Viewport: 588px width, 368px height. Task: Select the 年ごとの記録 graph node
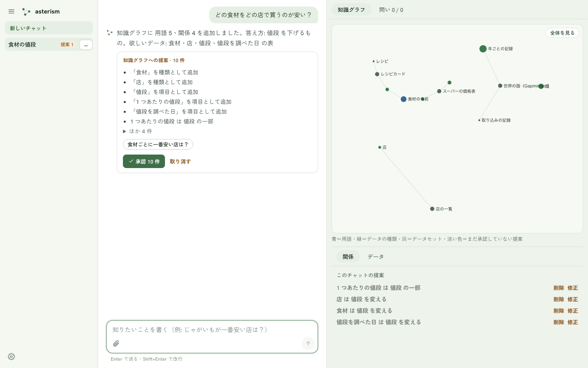click(x=483, y=49)
